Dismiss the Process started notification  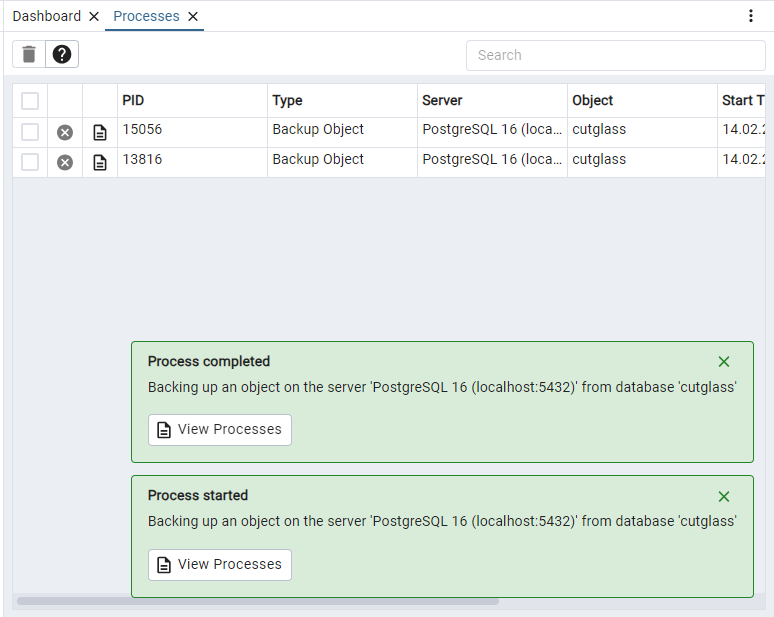pyautogui.click(x=724, y=496)
